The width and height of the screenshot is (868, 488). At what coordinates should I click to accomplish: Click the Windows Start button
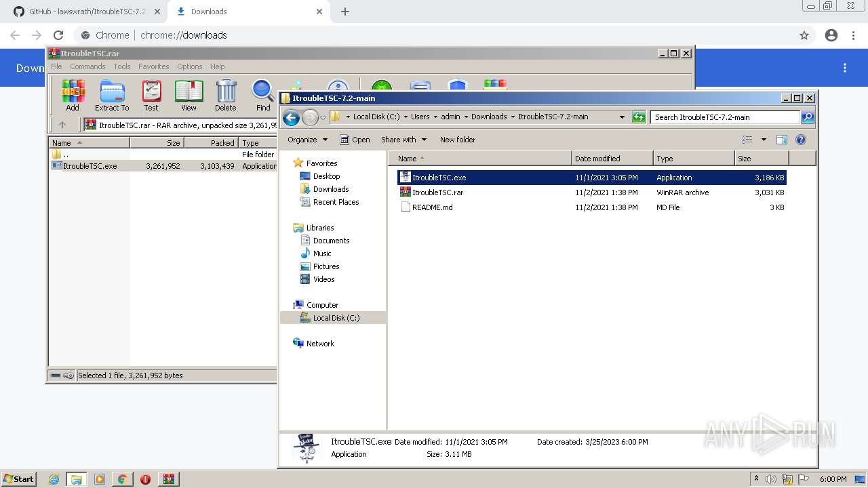pos(18,479)
